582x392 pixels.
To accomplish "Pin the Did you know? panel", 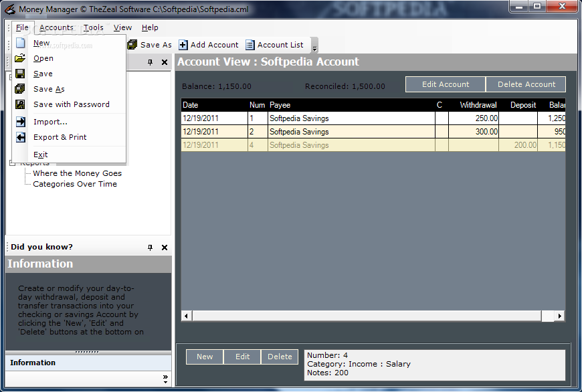I will coord(150,248).
